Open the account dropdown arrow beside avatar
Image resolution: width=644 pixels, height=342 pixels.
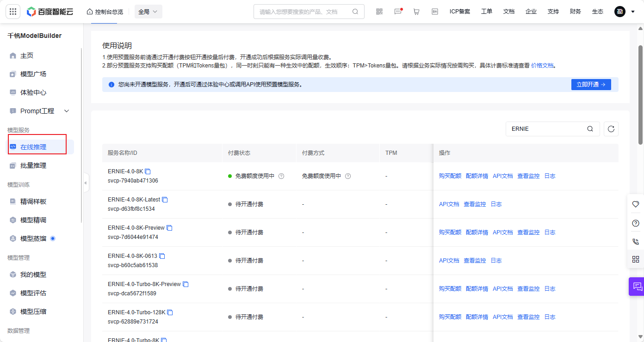(x=633, y=12)
